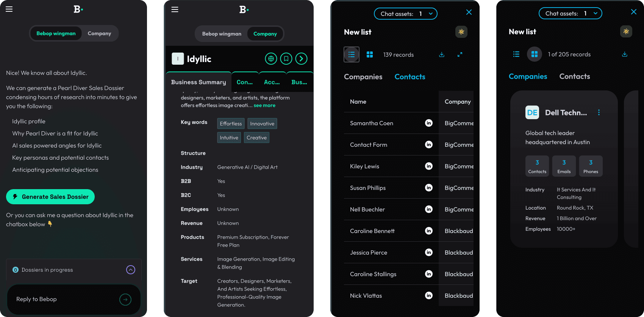Click the Creative keyword tag
The width and height of the screenshot is (644, 317).
click(x=256, y=138)
